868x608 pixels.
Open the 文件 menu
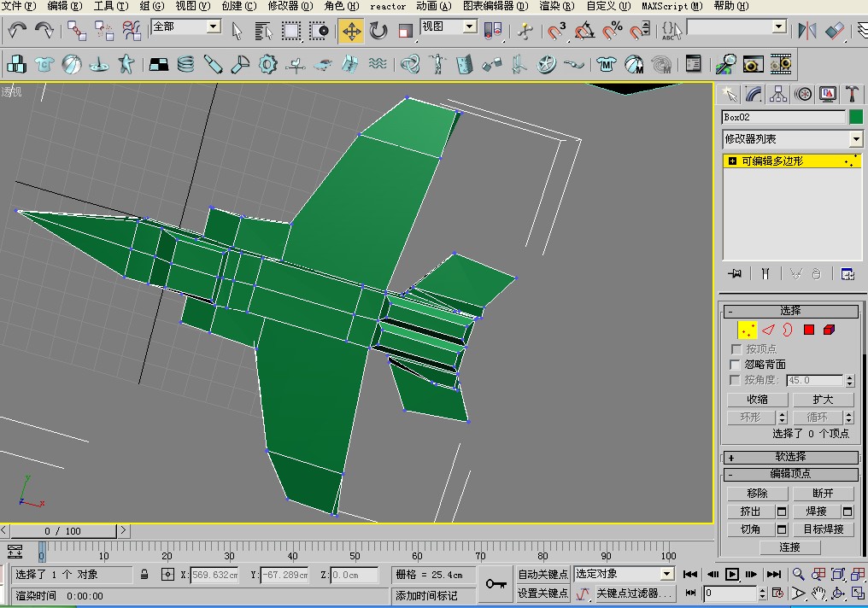(20, 6)
